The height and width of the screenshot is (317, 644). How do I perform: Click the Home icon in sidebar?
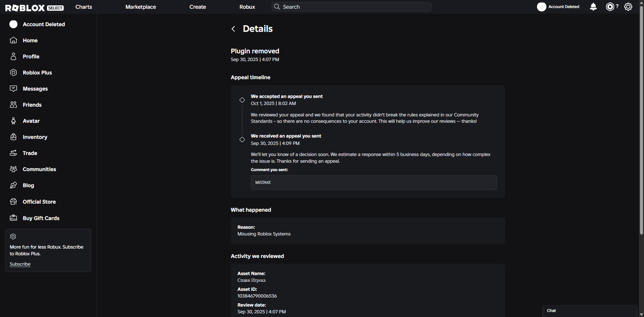tap(13, 40)
